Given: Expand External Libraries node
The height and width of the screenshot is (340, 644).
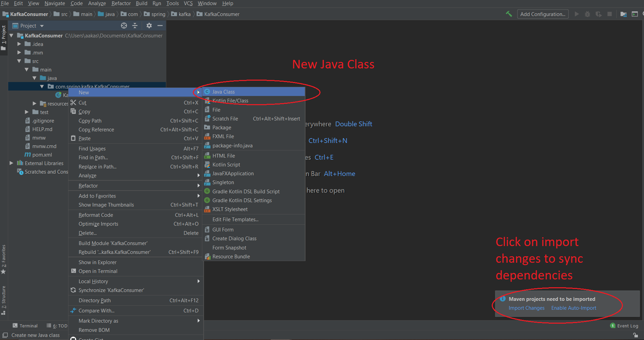Looking at the screenshot, I should click(11, 163).
